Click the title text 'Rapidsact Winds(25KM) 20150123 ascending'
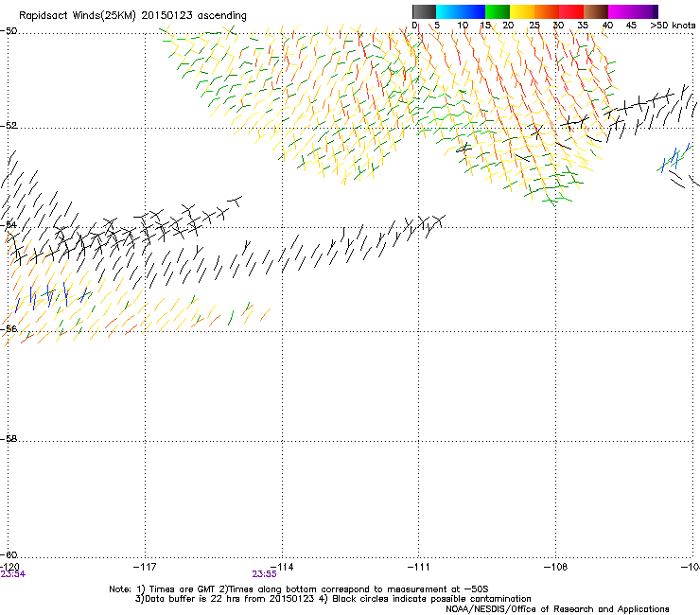The image size is (700, 615). pos(132,16)
